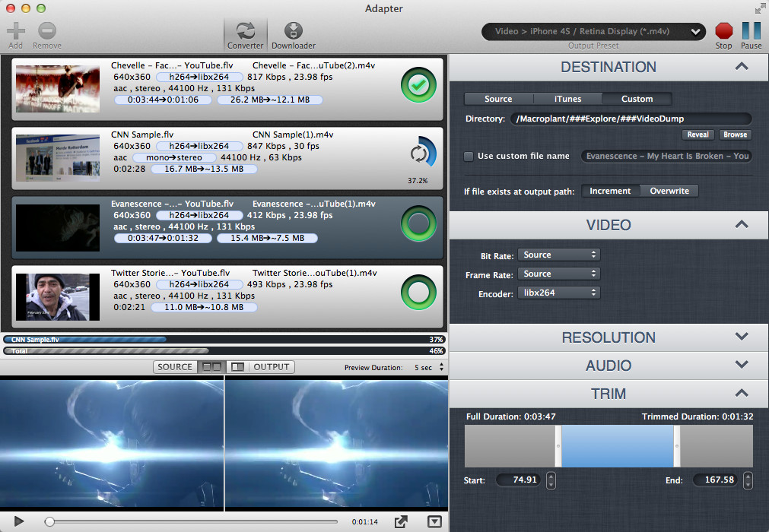The image size is (769, 532).
Task: Click the Add plus icon
Action: point(16,31)
